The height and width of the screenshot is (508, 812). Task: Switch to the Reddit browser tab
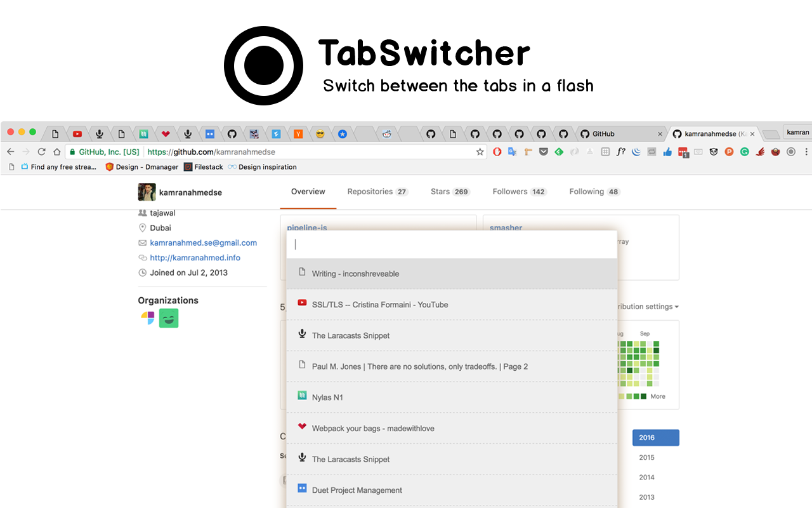(386, 134)
